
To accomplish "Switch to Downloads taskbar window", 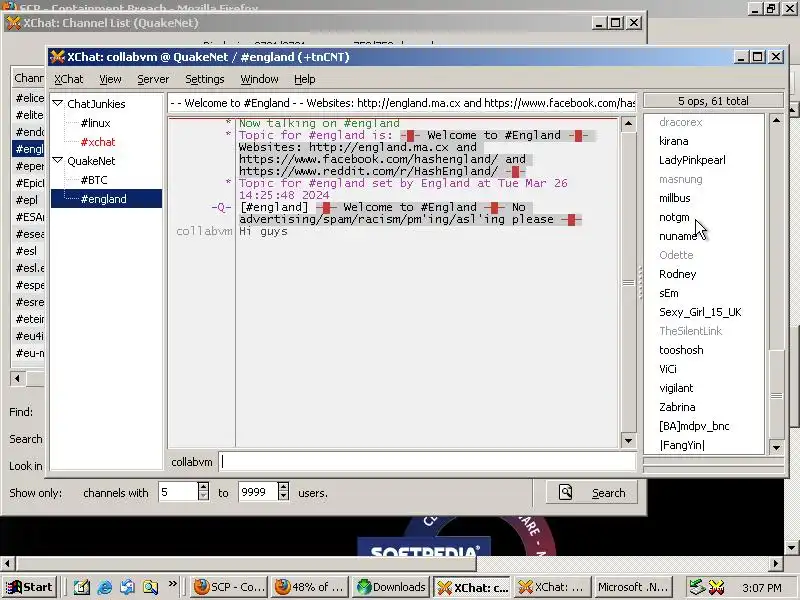I will point(391,587).
